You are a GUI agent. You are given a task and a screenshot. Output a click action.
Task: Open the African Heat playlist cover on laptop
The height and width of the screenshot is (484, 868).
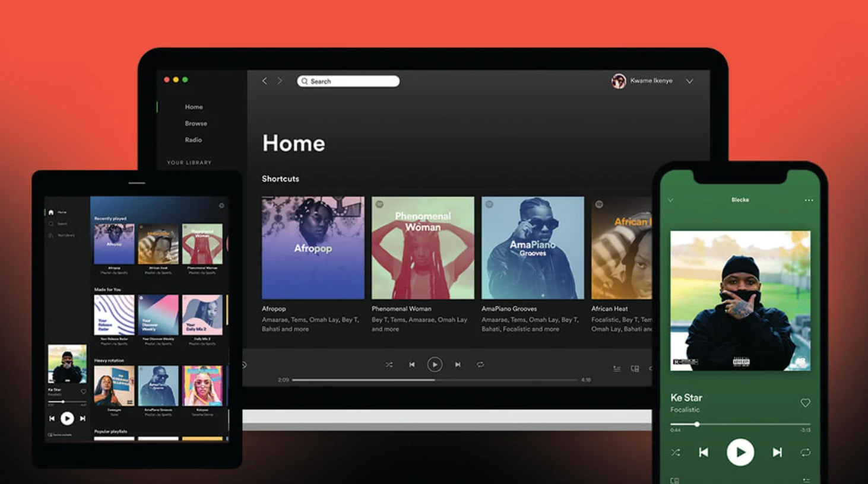(622, 248)
